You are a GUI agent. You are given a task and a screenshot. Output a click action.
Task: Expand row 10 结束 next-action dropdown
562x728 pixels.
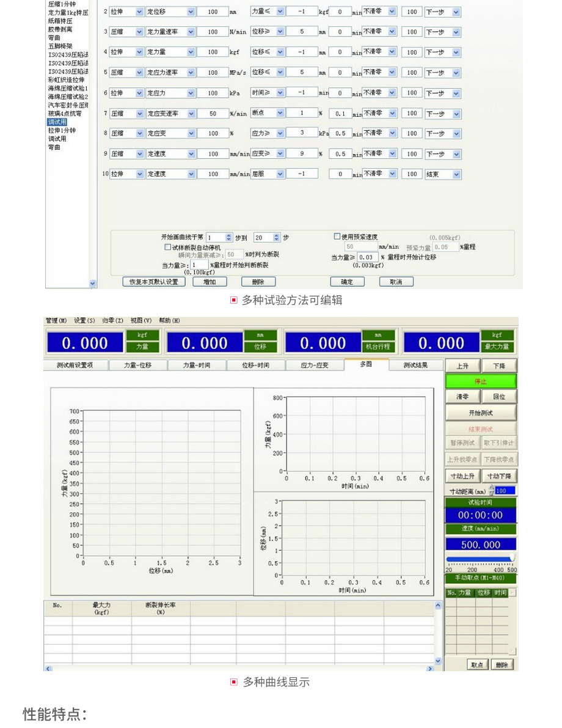[456, 174]
